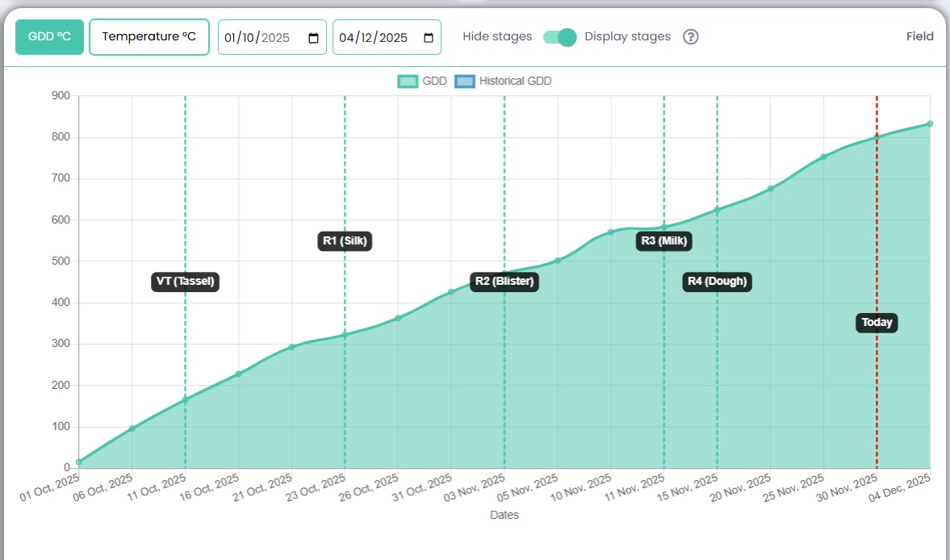
Task: Switch to the GDD ºC view
Action: pyautogui.click(x=49, y=37)
